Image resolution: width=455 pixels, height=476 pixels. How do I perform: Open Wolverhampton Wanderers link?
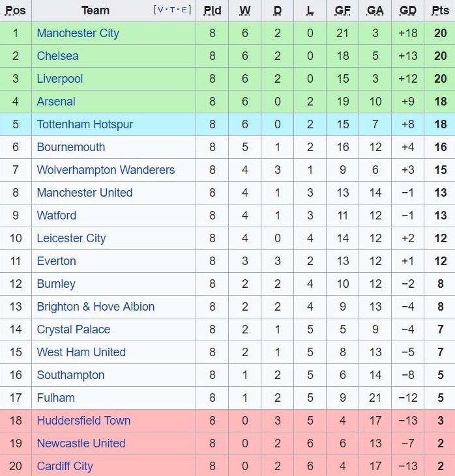106,170
